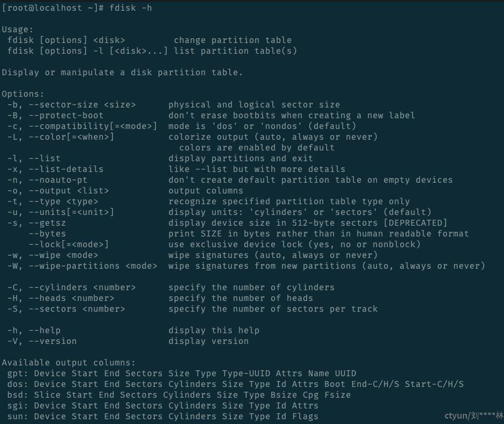This screenshot has height=424, width=504.
Task: Click the '--wipe-partitions <mode>' option
Action: pos(90,266)
